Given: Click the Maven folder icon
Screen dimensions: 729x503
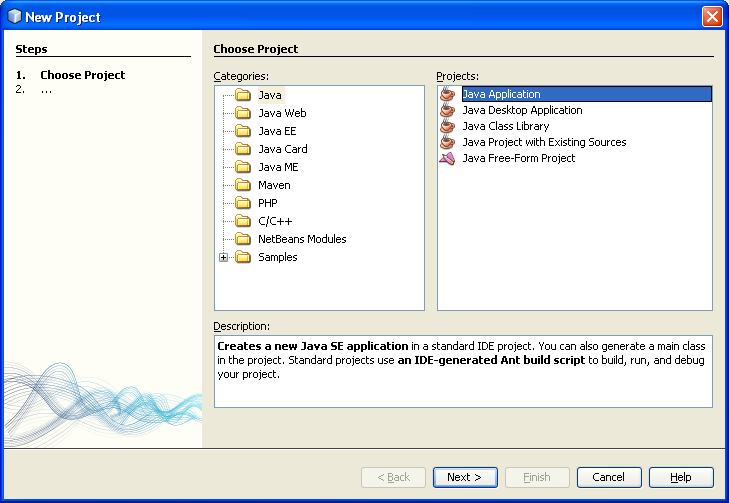Looking at the screenshot, I should click(x=243, y=185).
